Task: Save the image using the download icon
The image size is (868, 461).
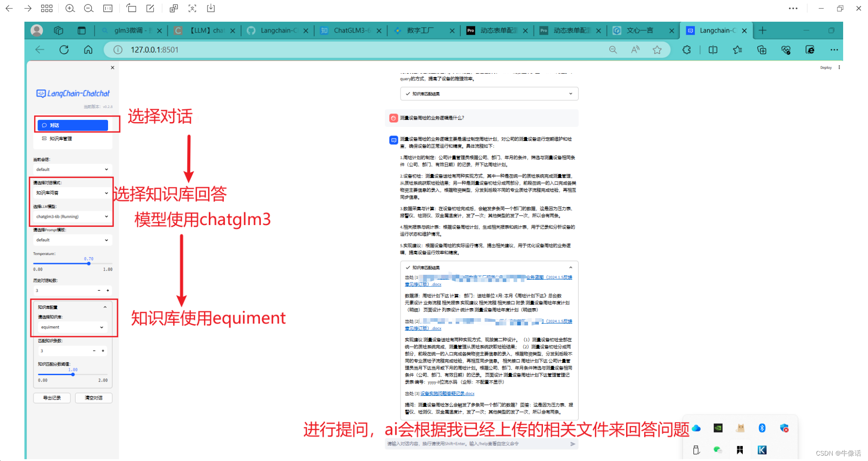Action: coord(211,8)
